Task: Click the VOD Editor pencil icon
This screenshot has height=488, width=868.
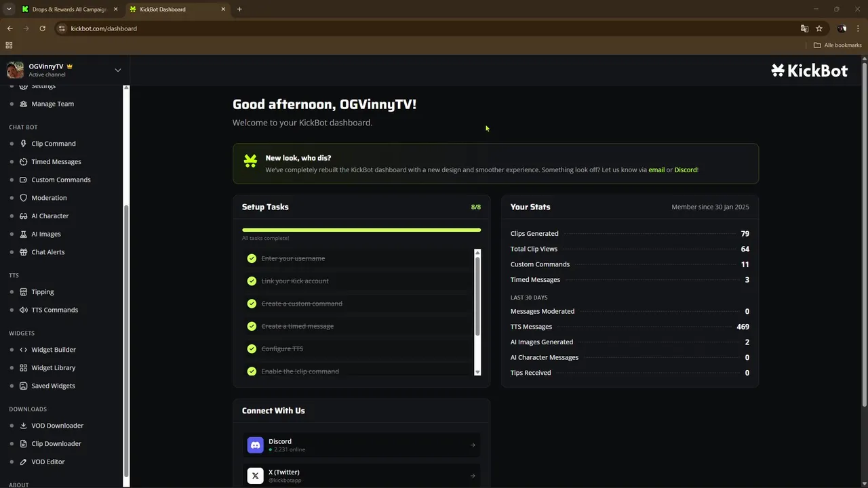Action: point(24,462)
